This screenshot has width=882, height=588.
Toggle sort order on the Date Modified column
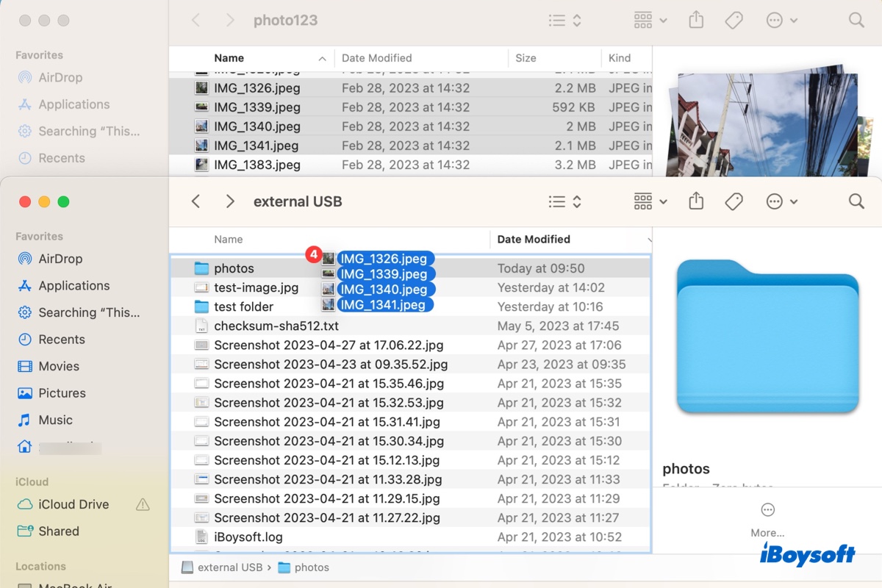click(533, 239)
